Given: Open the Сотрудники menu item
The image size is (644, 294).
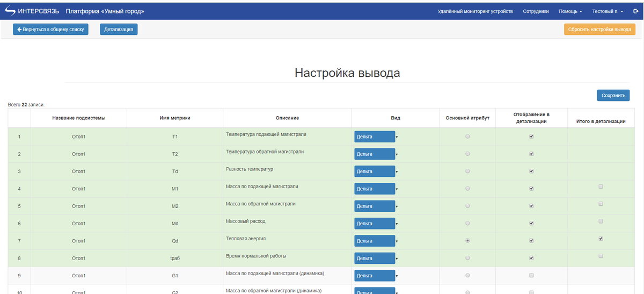Looking at the screenshot, I should pyautogui.click(x=536, y=11).
